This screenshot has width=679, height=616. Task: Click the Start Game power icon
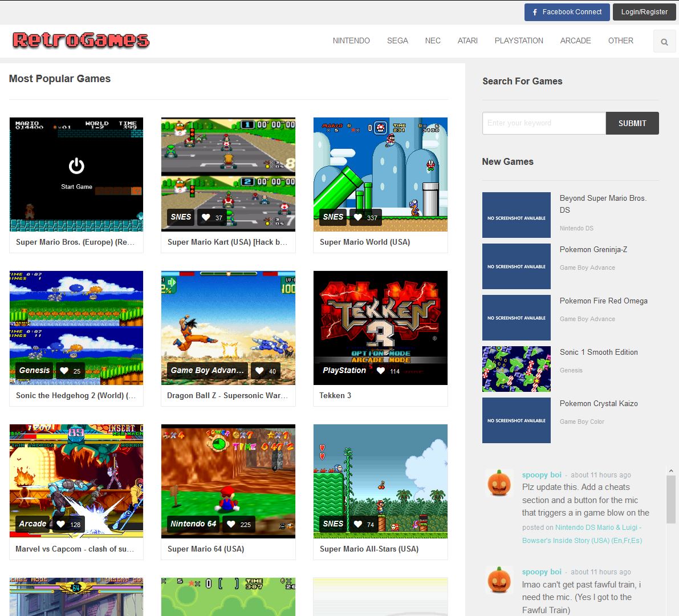pos(76,166)
